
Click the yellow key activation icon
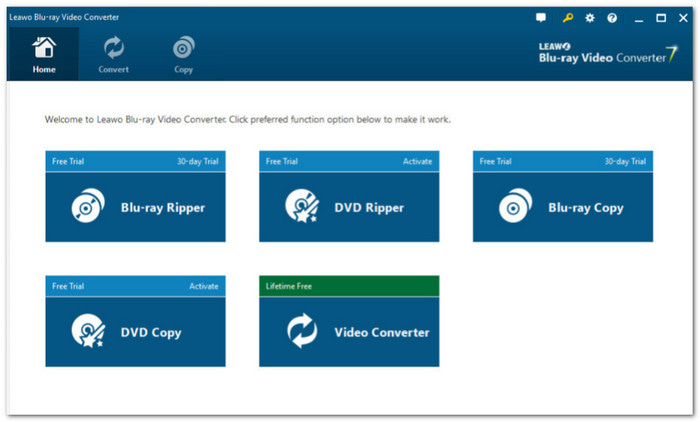[x=567, y=17]
